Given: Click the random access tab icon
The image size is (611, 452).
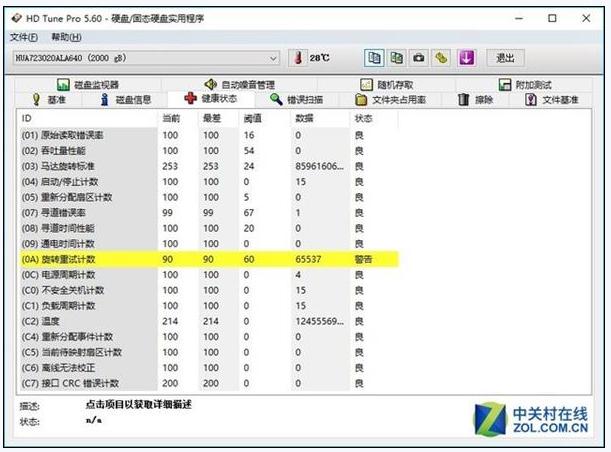Looking at the screenshot, I should click(x=366, y=85).
